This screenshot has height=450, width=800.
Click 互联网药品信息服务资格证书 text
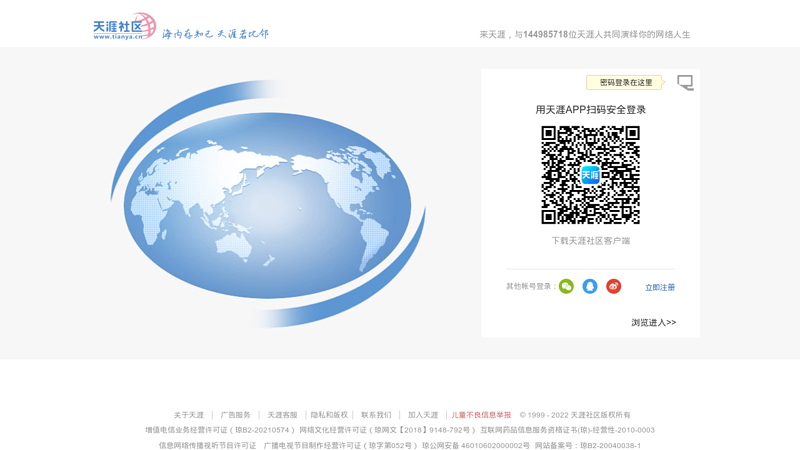click(567, 430)
